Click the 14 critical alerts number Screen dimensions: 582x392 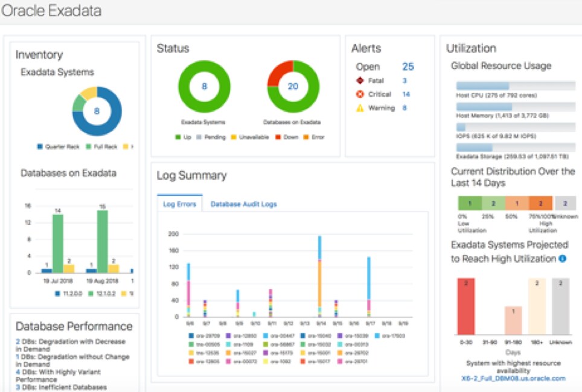pyautogui.click(x=406, y=94)
